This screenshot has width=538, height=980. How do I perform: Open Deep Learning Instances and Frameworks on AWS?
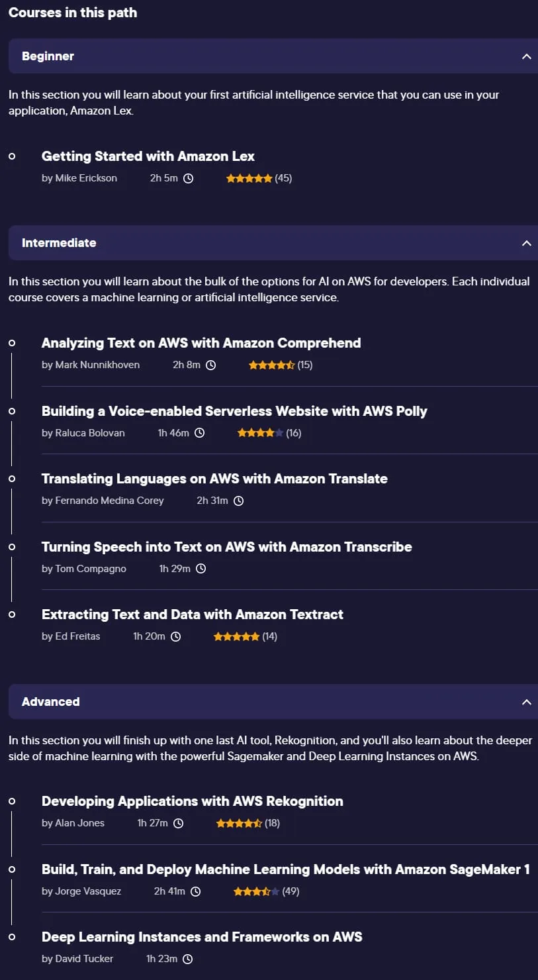coord(202,937)
